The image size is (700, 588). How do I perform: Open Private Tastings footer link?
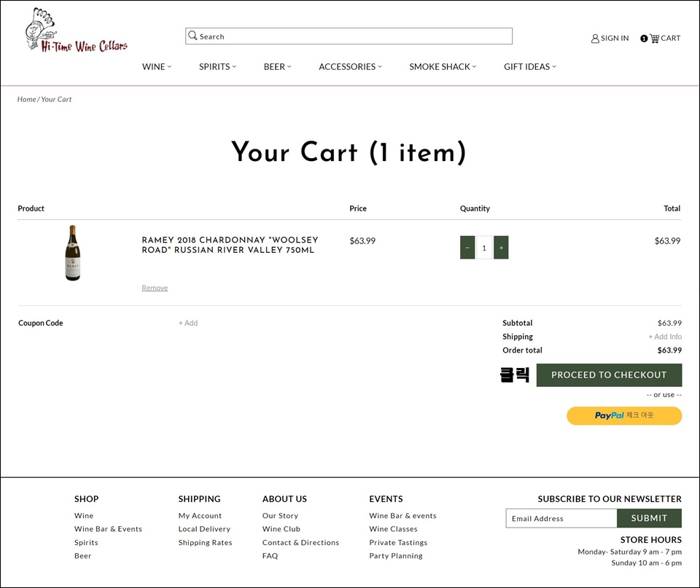(398, 543)
